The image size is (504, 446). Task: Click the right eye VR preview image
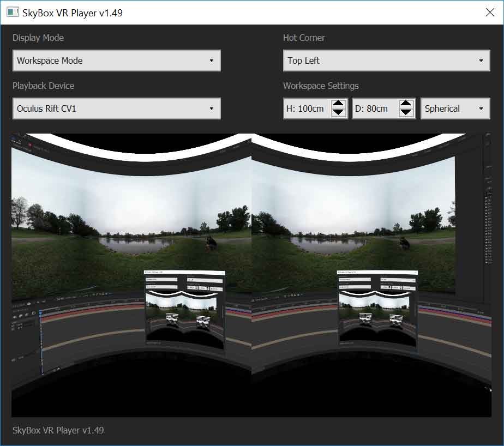tap(371, 275)
